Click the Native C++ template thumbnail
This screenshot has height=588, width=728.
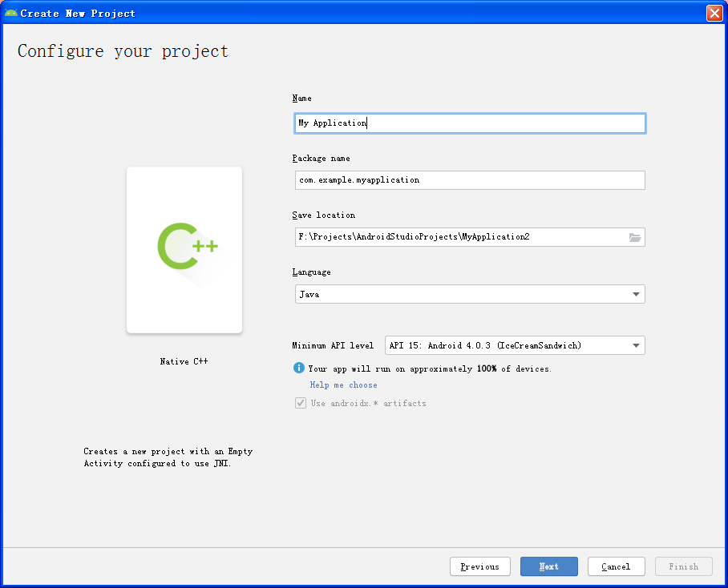coord(184,250)
